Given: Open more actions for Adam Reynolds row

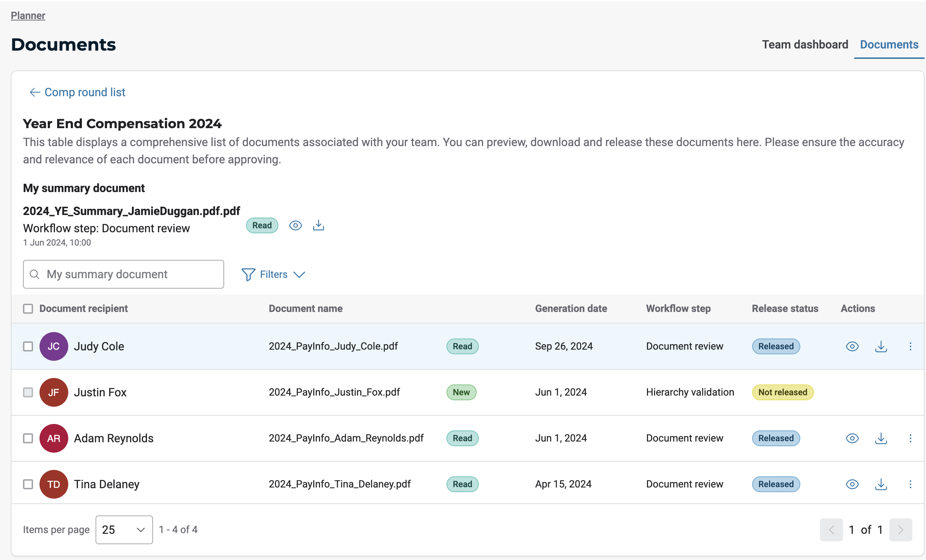Looking at the screenshot, I should click(x=910, y=438).
